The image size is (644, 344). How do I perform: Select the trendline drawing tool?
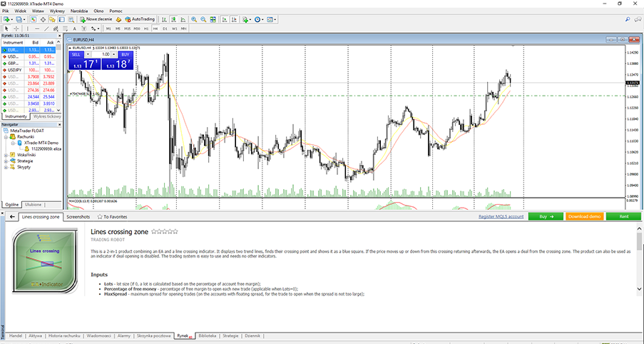click(x=46, y=29)
